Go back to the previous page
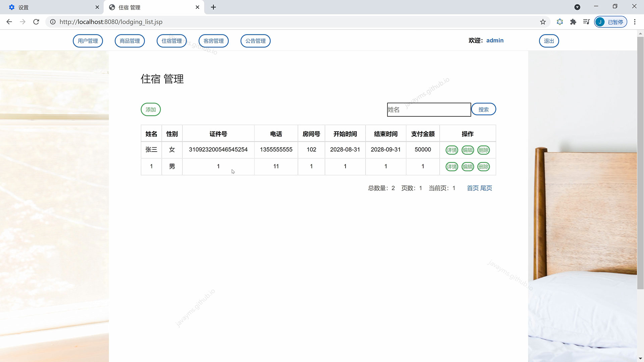The image size is (644, 362). pos(9,22)
